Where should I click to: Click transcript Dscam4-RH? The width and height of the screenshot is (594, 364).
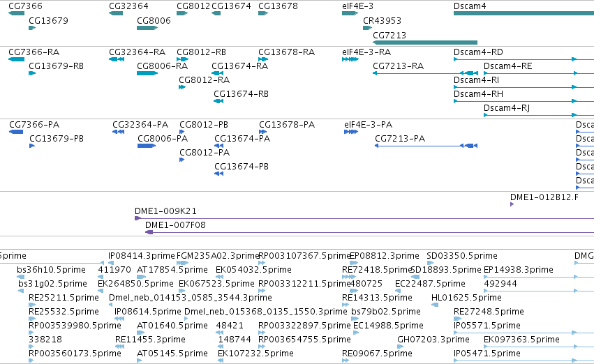(478, 94)
